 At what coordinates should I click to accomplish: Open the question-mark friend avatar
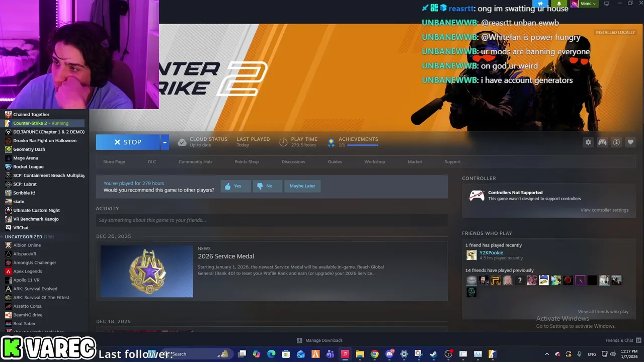(x=520, y=281)
